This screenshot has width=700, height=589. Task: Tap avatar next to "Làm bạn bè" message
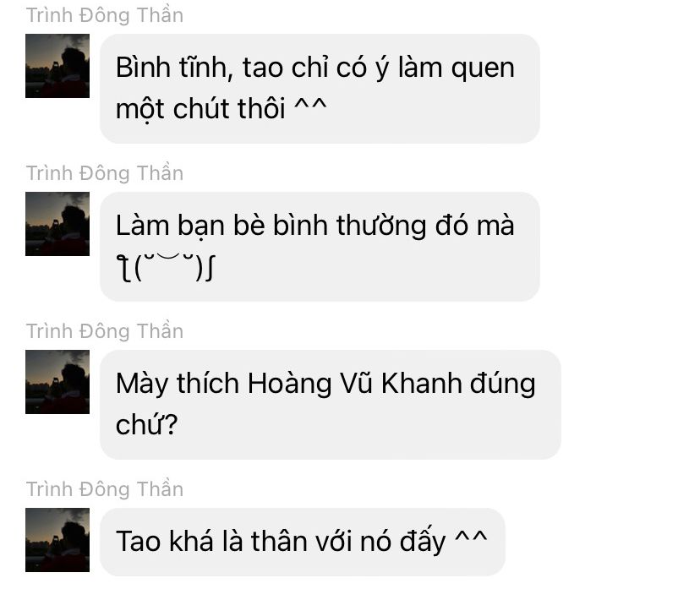coord(57,224)
